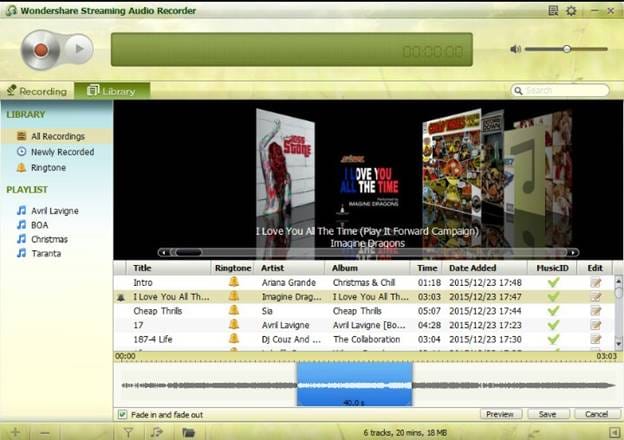This screenshot has height=440, width=624.
Task: Click into the Search field
Action: pyautogui.click(x=560, y=90)
